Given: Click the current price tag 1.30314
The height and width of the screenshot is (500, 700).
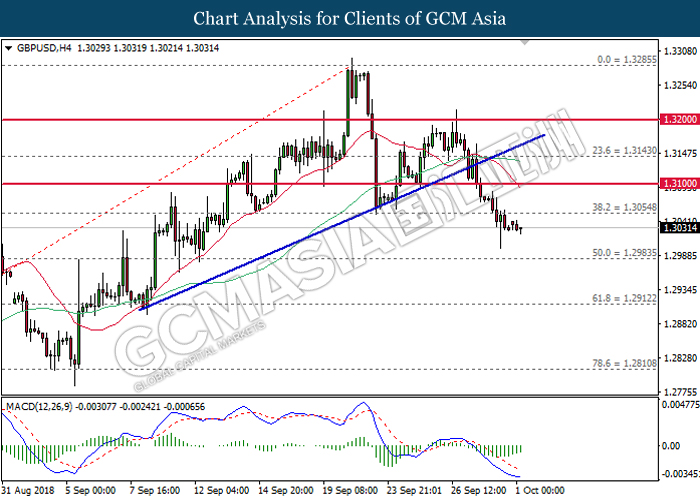Looking at the screenshot, I should click(x=679, y=228).
